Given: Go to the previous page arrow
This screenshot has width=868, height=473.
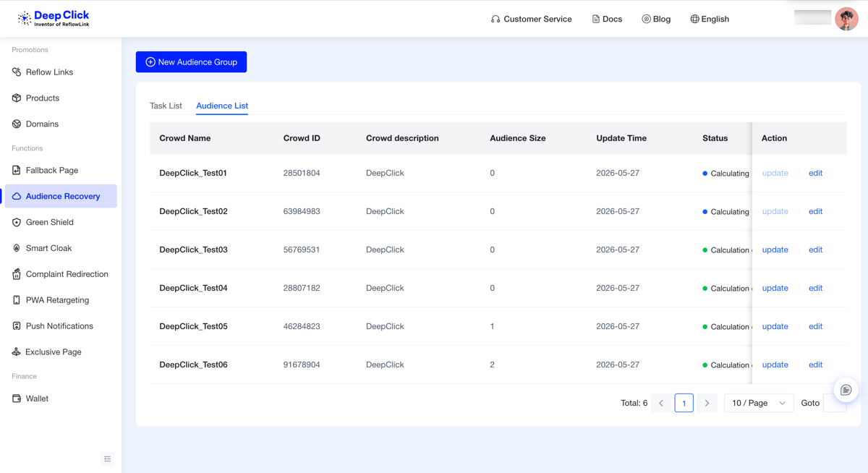Looking at the screenshot, I should coord(661,403).
